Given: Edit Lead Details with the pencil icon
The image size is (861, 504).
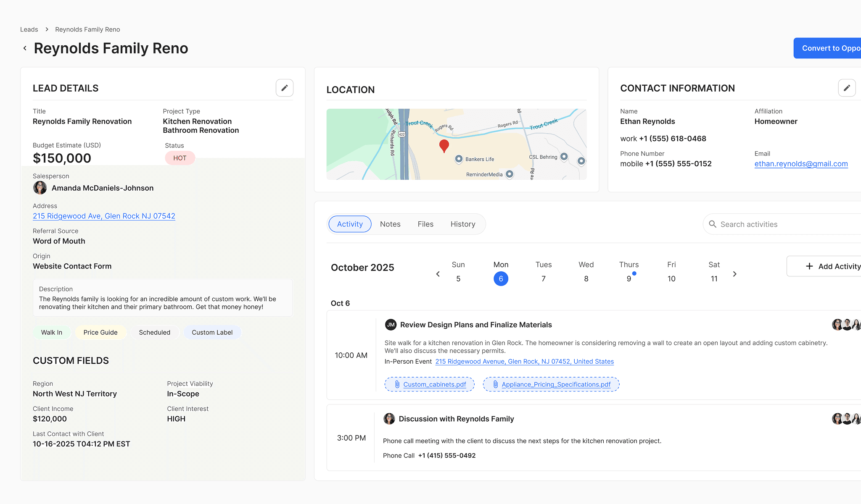Looking at the screenshot, I should (285, 88).
